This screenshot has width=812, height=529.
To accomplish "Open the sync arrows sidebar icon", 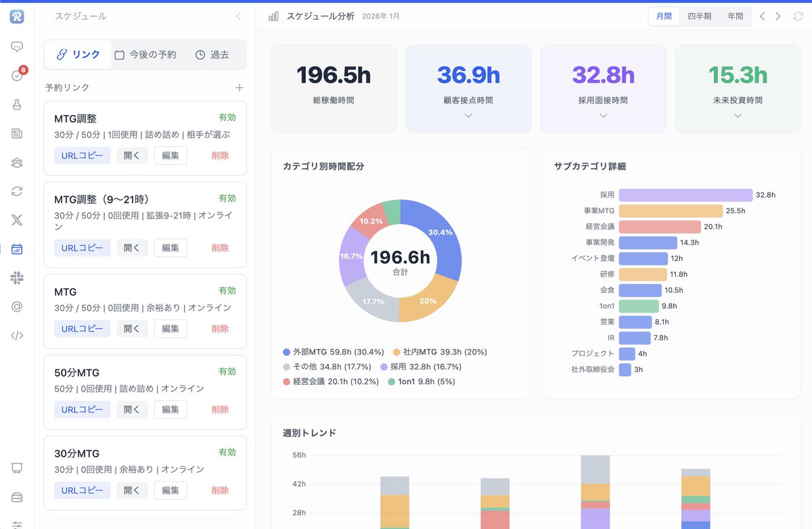I will pos(17,191).
